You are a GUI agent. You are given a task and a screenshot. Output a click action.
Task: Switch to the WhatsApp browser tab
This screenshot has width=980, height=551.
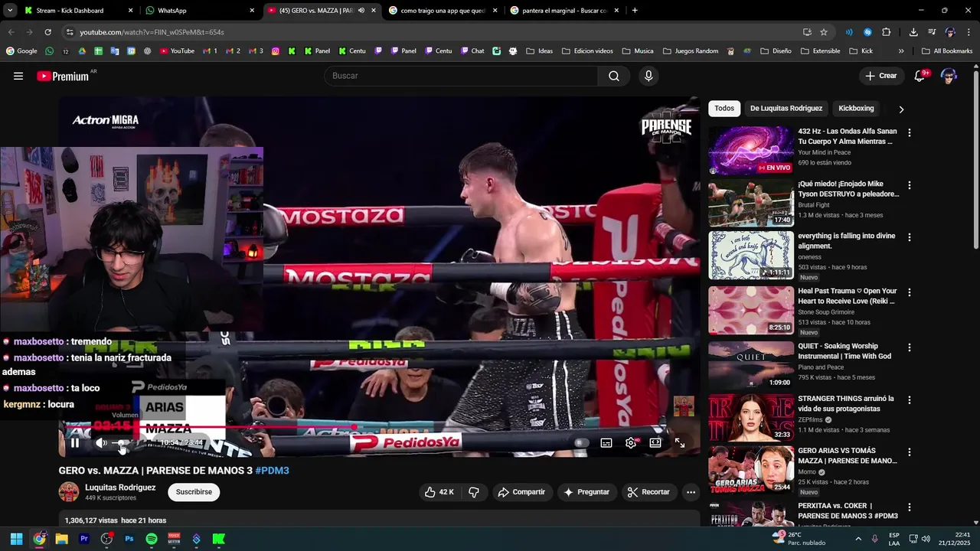[x=201, y=11]
